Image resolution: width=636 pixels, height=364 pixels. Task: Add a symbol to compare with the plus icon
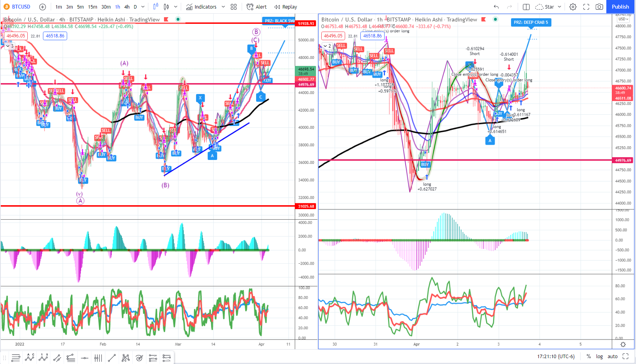pyautogui.click(x=43, y=7)
